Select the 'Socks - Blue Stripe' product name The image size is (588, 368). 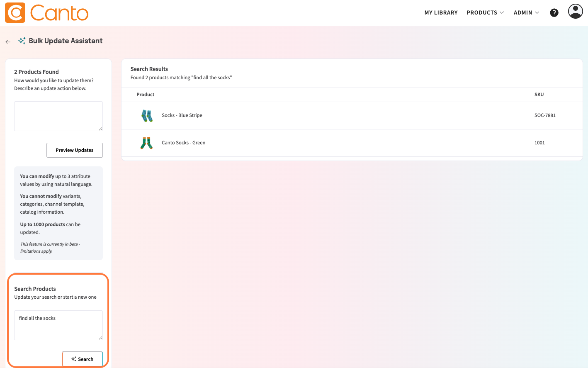[x=182, y=115]
